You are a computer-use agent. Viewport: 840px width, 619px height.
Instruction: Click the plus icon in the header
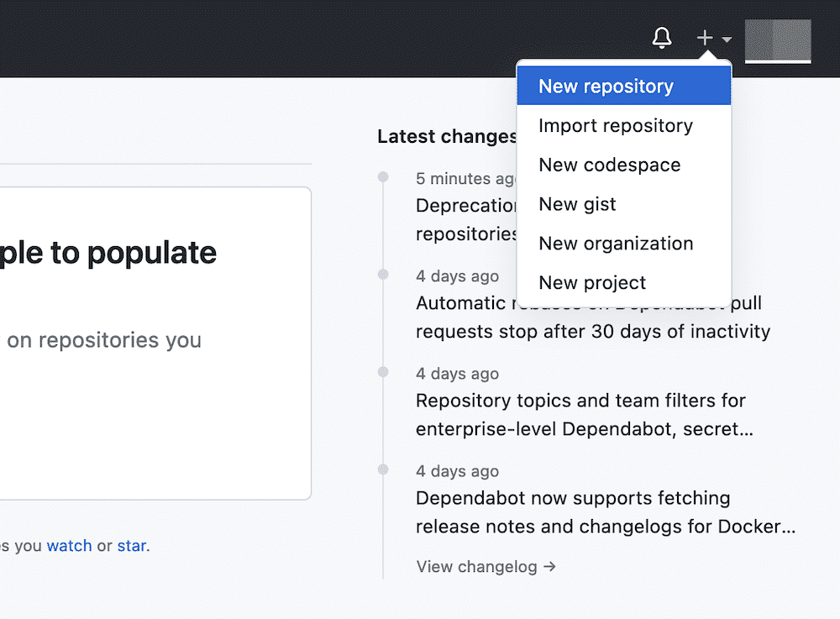(705, 38)
